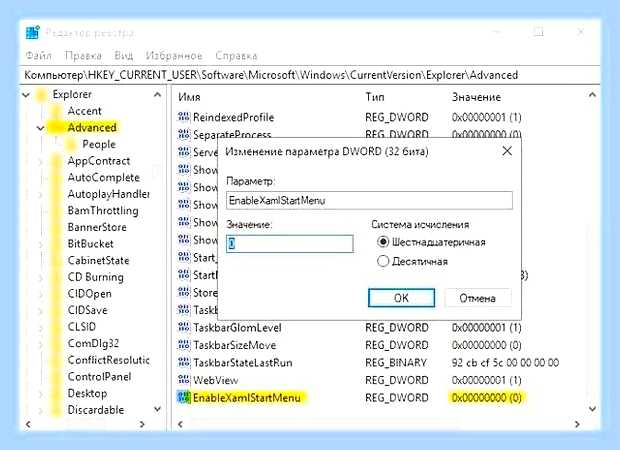Click values pane scroll up arrow
Viewport: 620px width, 450px height.
(x=592, y=95)
